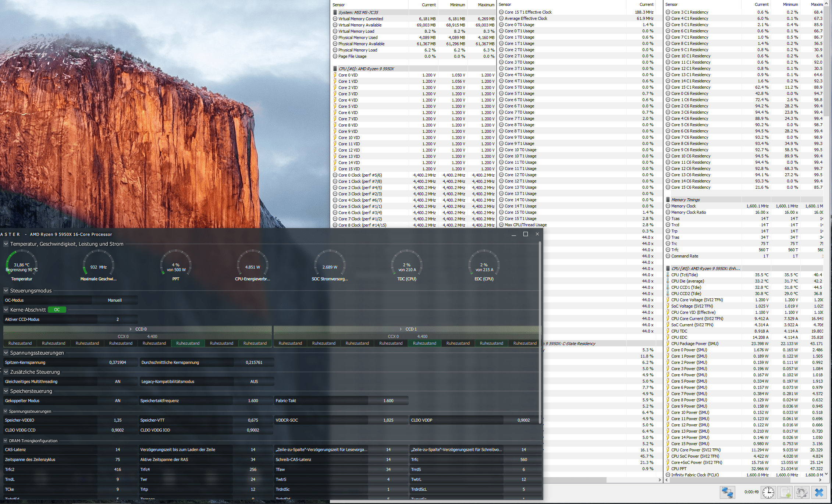Click thermometer icon beside CPU (Tctl/Tdie)
The height and width of the screenshot is (504, 832).
point(668,275)
